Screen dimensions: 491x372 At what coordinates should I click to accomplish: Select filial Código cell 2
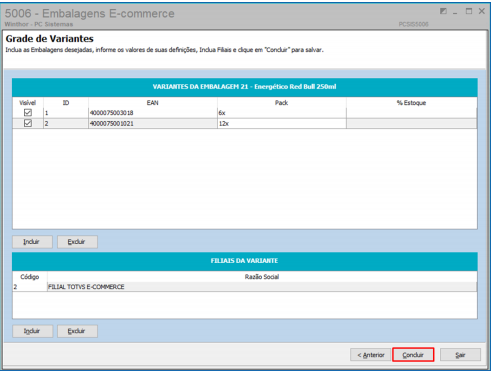(30, 287)
